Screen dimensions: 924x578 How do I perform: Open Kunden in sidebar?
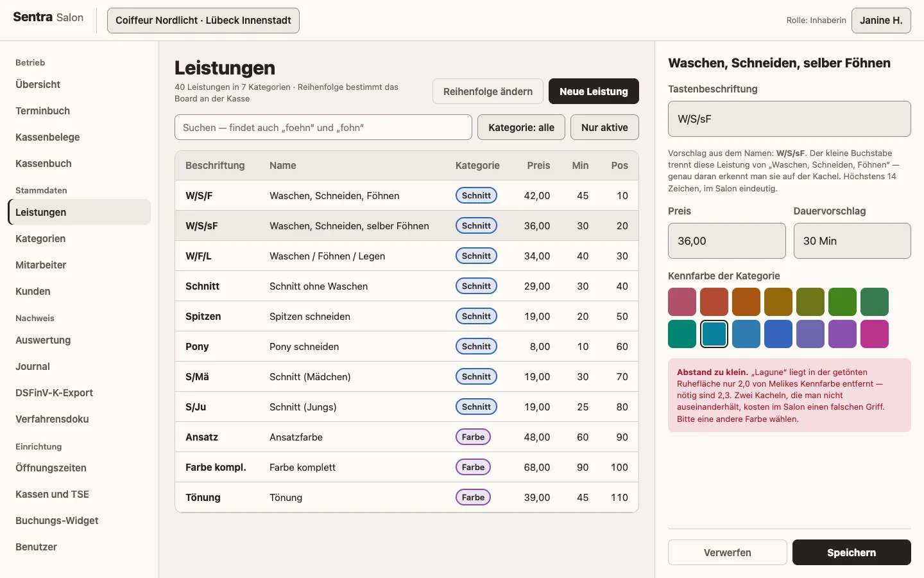[79, 292]
